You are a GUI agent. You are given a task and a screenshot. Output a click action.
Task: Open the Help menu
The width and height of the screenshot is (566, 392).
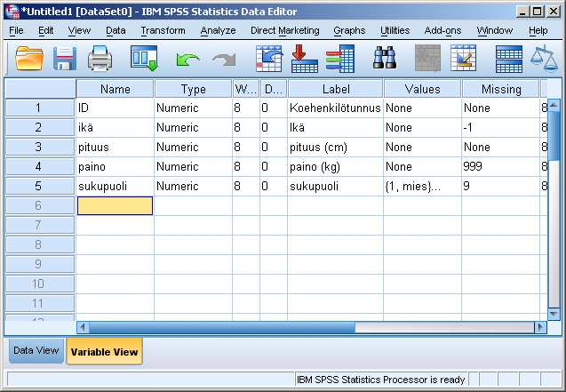[x=538, y=31]
